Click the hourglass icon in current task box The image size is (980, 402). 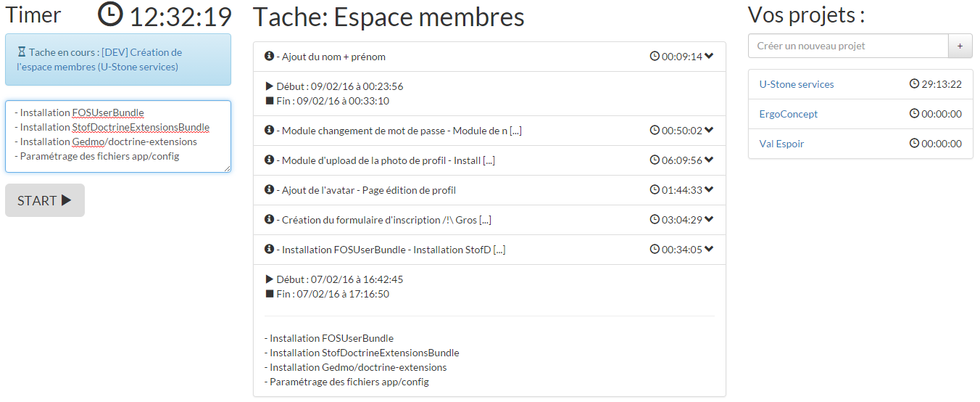coord(22,52)
